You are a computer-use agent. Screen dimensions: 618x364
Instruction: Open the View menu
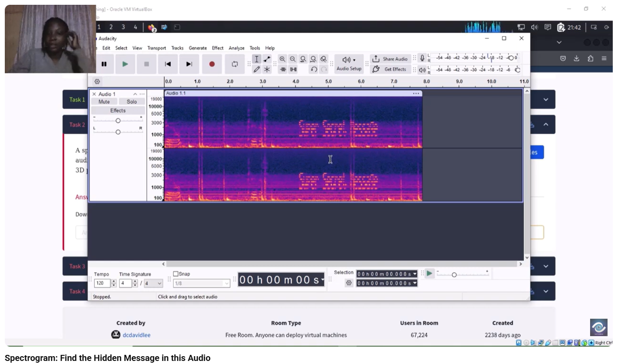(137, 48)
